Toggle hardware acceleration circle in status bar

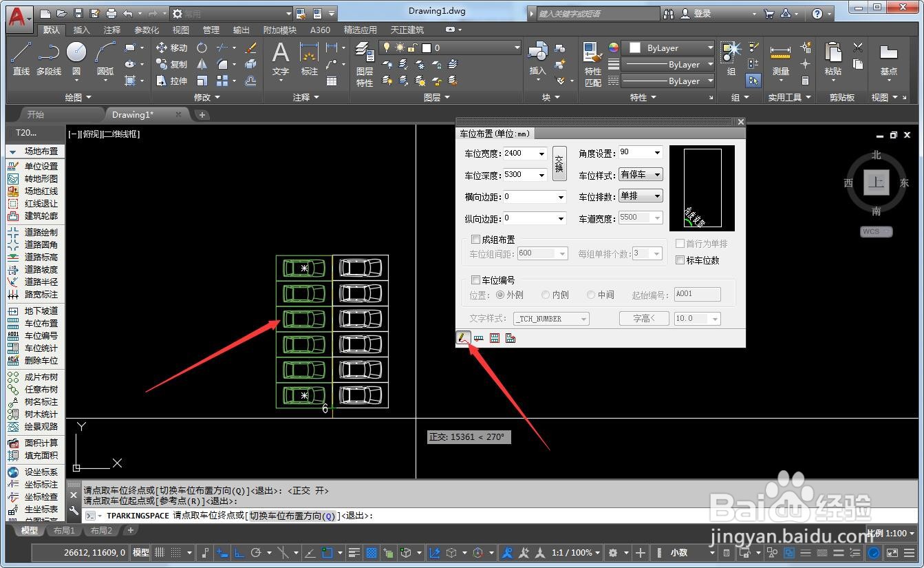click(x=874, y=552)
